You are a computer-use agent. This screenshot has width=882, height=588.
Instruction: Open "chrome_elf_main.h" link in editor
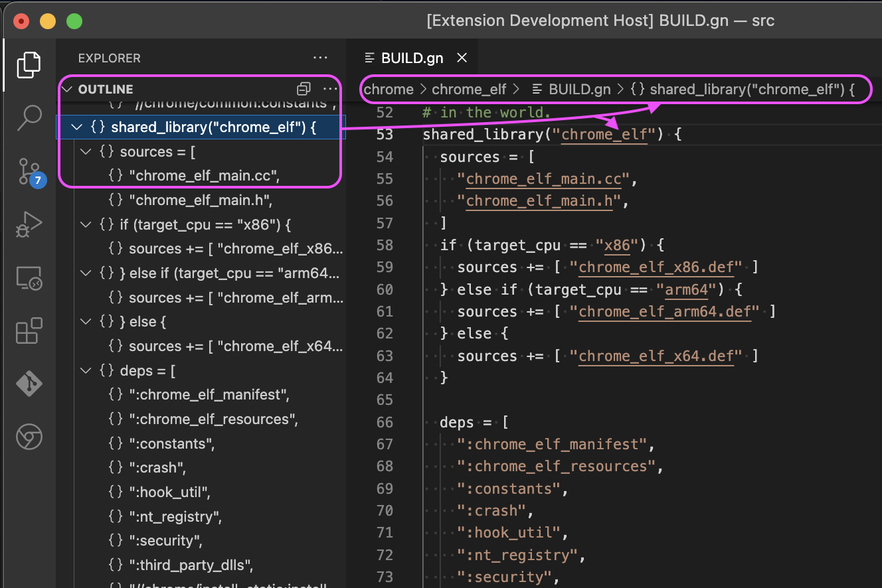539,201
